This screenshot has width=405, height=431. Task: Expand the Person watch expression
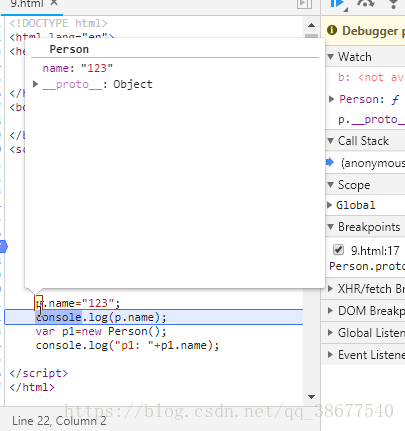(331, 99)
